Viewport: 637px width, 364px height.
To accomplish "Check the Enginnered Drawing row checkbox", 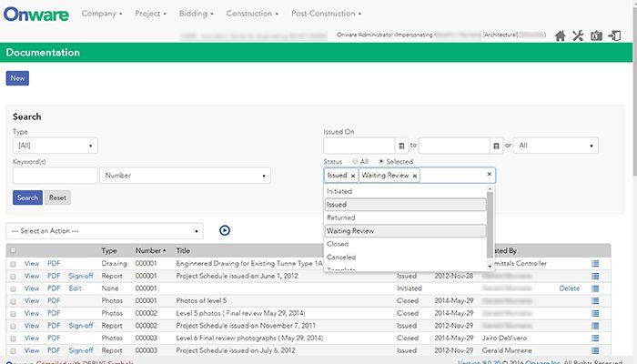I will point(13,264).
